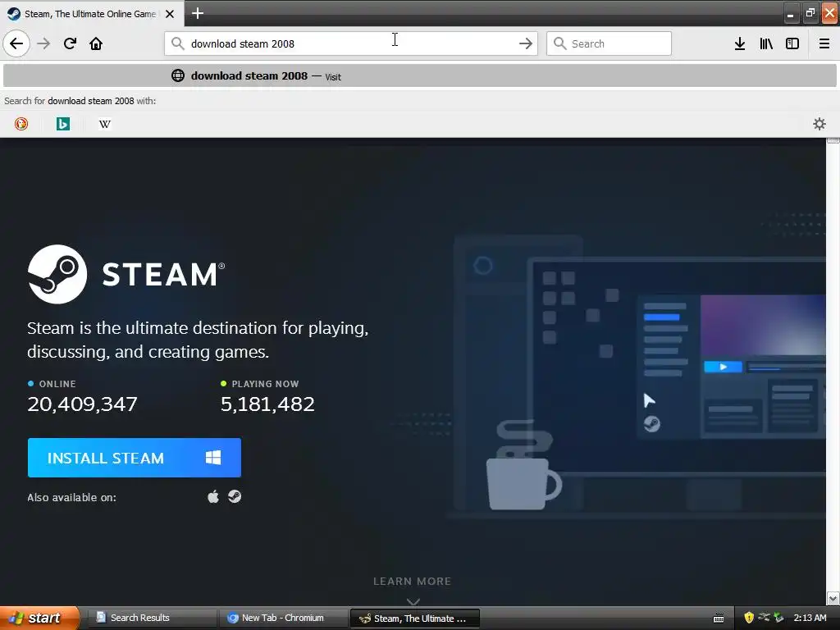Image resolution: width=840 pixels, height=630 pixels.
Task: Toggle the sidebar view icon
Action: pyautogui.click(x=792, y=43)
